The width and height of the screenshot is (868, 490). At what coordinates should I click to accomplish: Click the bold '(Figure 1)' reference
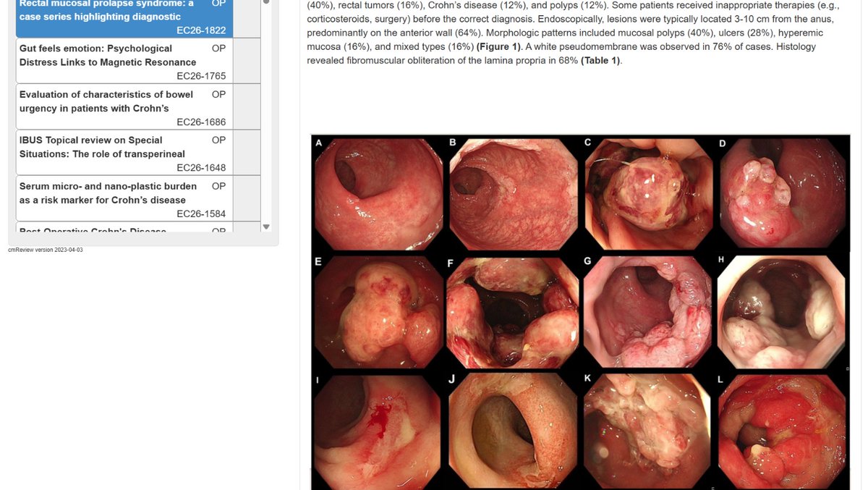499,46
